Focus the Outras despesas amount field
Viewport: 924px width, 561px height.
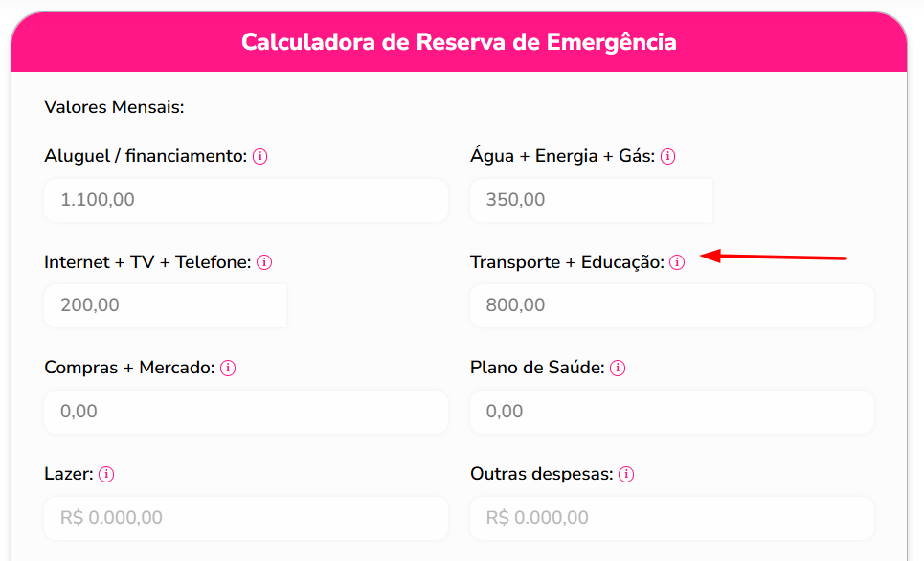click(672, 518)
